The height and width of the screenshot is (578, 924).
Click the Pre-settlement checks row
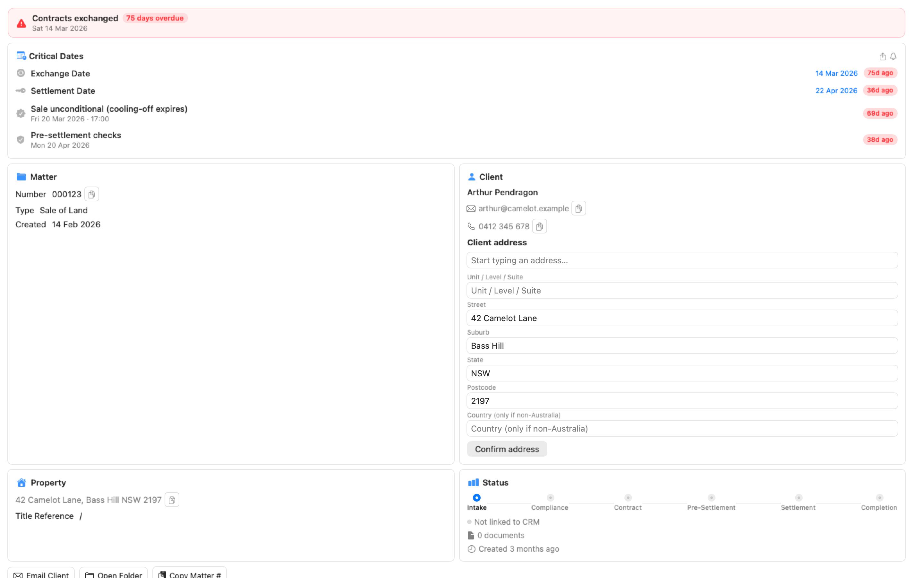456,140
